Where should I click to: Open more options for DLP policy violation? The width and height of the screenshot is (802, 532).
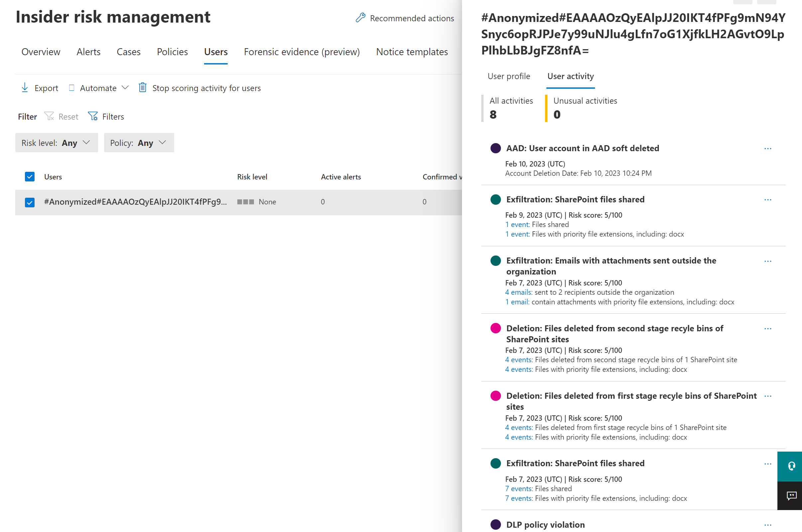pos(768,525)
